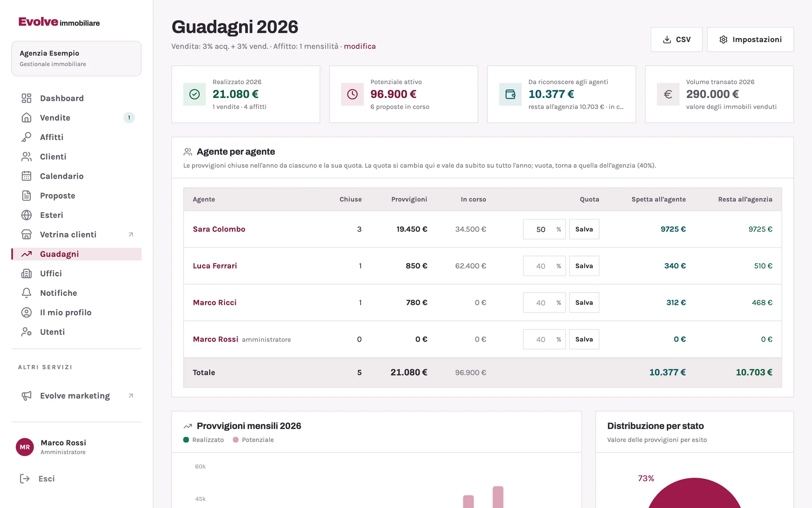This screenshot has width=812, height=508.
Task: Click the Clienti people icon
Action: coord(26,157)
